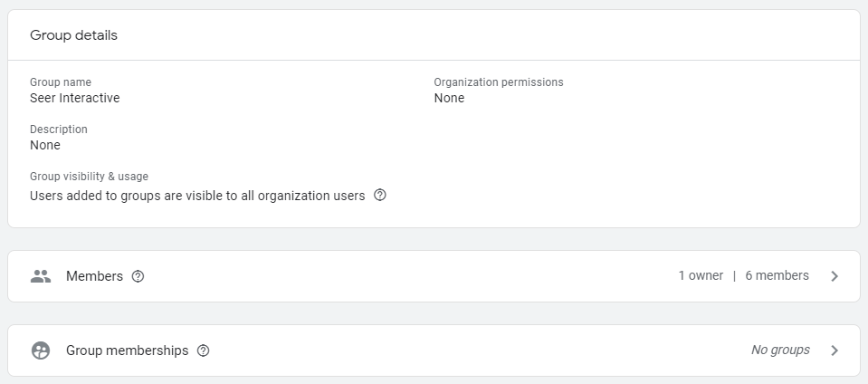Click the help icon beside group visibility text
868x384 pixels.
pyautogui.click(x=380, y=195)
